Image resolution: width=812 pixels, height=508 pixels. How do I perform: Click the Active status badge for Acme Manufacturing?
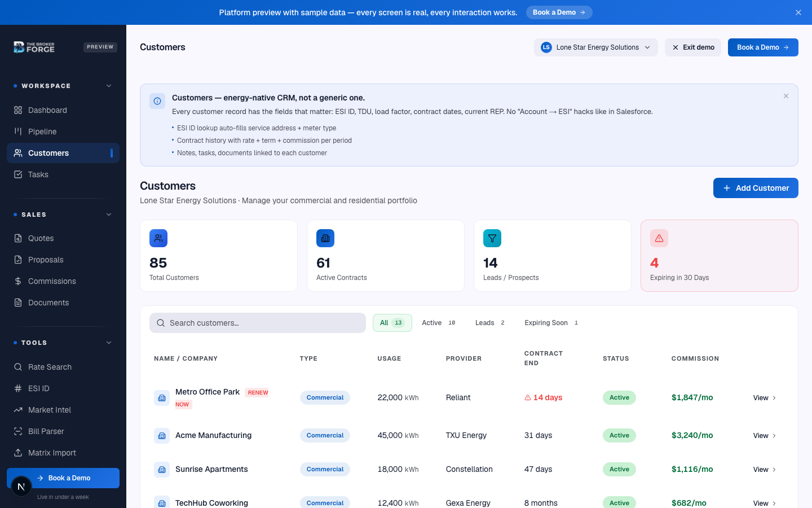[619, 435]
